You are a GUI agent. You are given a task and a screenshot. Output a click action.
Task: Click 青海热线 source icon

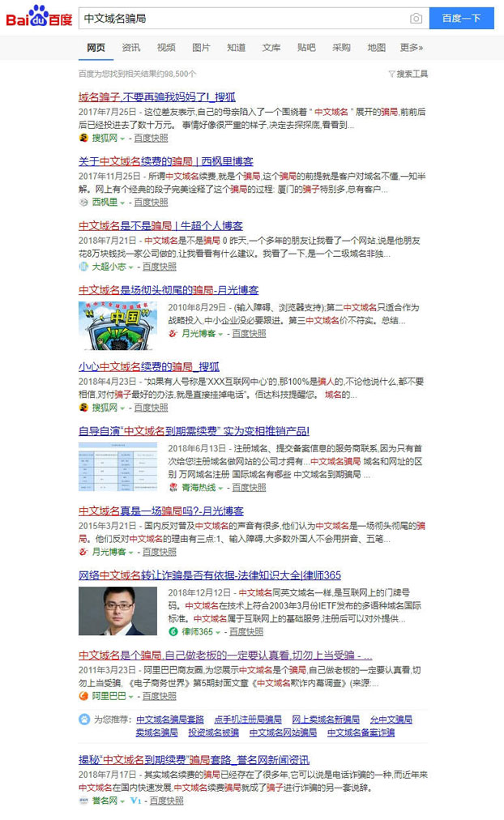[x=173, y=488]
